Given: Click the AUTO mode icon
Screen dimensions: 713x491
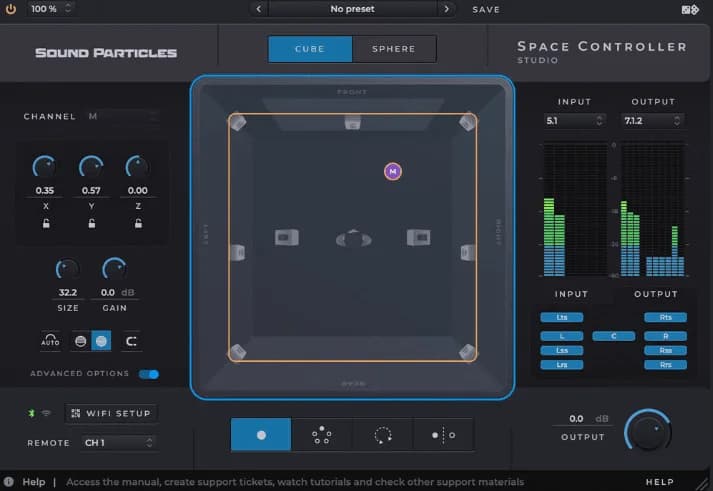Looking at the screenshot, I should coord(50,341).
